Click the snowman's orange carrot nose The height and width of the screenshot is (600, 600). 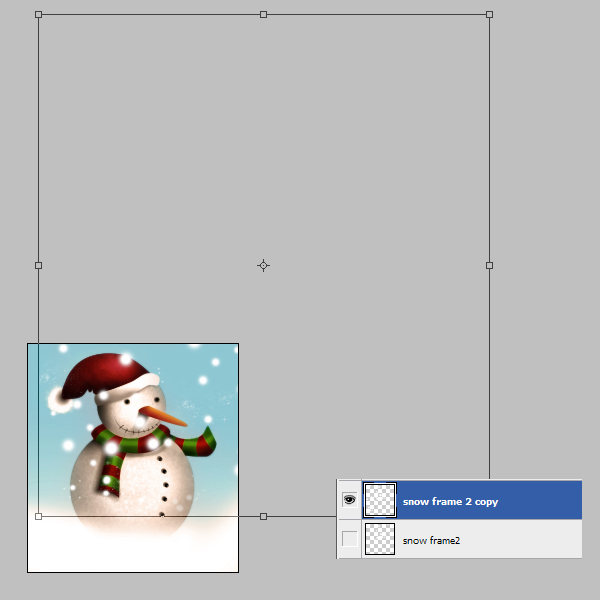(163, 416)
